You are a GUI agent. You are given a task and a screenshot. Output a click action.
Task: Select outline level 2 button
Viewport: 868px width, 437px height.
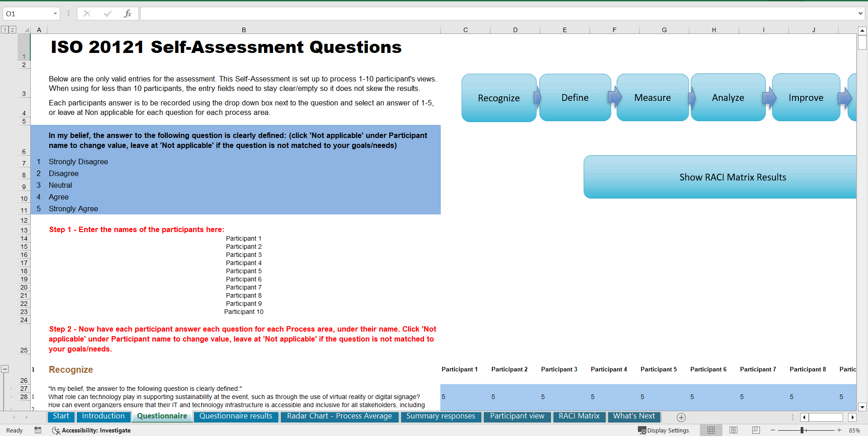tap(12, 30)
